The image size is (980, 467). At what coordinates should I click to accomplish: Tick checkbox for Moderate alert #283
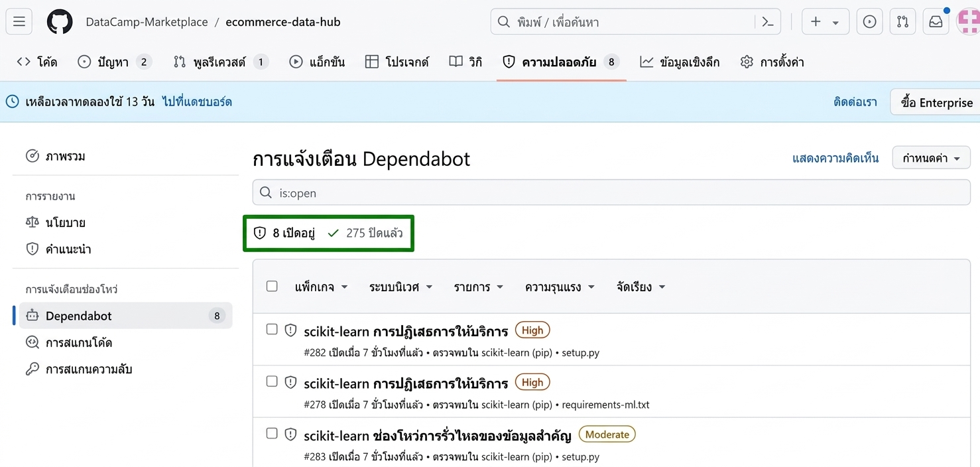pyautogui.click(x=272, y=433)
